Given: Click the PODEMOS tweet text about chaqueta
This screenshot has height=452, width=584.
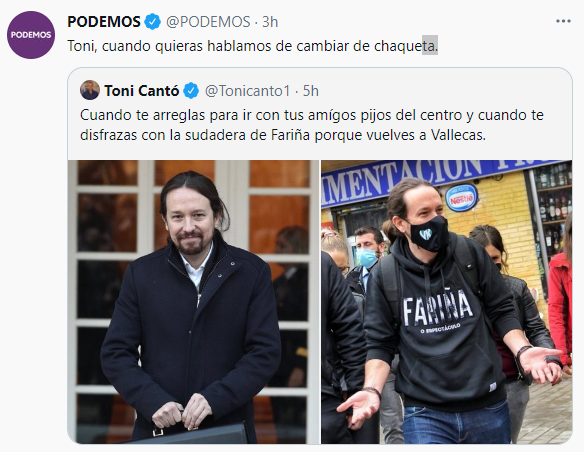Looking at the screenshot, I should [253, 46].
